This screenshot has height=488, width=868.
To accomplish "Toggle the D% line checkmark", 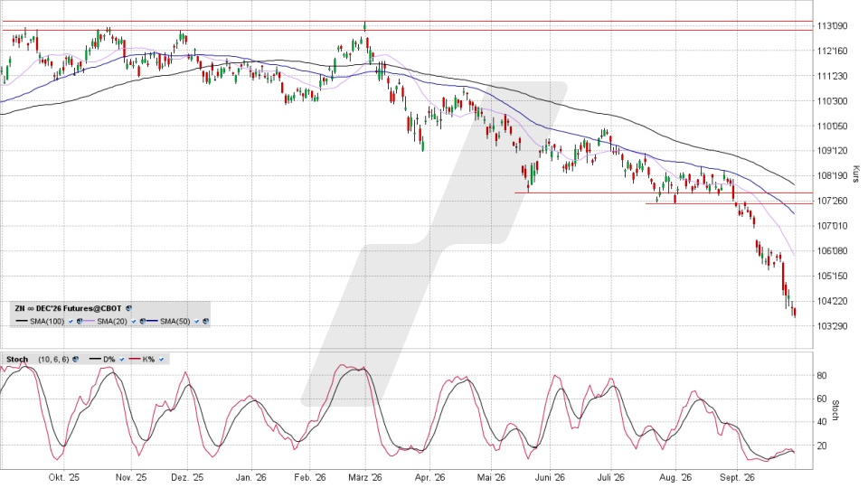I will [x=122, y=360].
